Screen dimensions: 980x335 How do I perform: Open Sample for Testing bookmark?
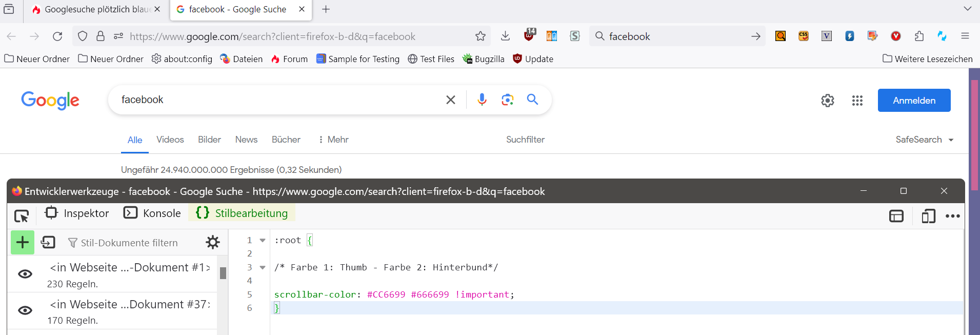coord(358,58)
